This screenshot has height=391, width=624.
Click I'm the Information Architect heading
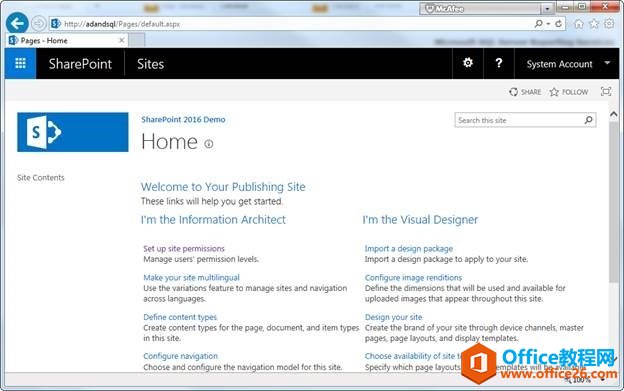(x=213, y=219)
